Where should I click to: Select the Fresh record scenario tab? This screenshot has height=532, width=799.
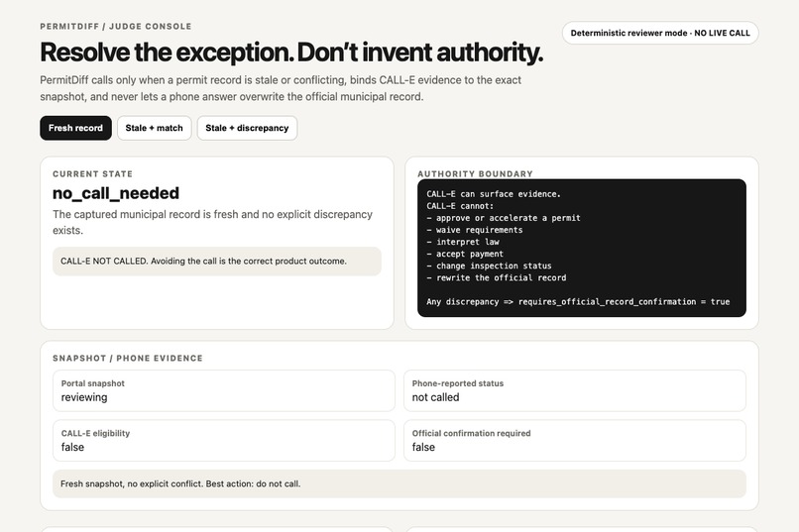[x=75, y=128]
